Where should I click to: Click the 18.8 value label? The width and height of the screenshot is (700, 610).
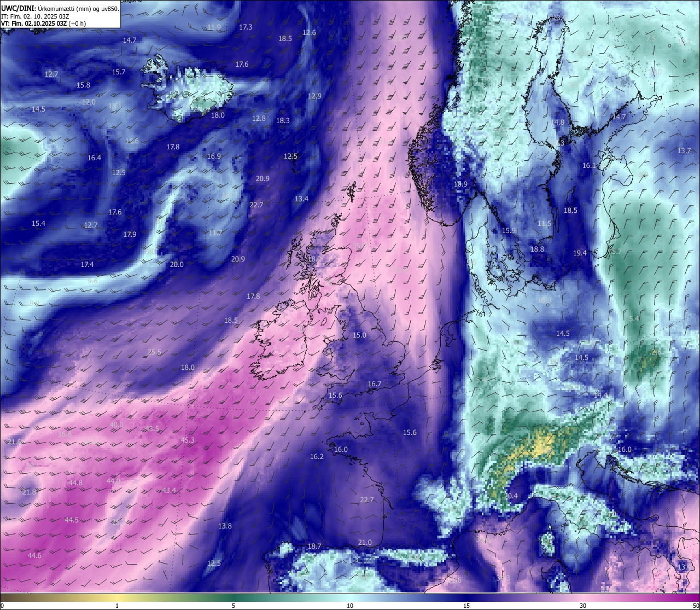[537, 249]
